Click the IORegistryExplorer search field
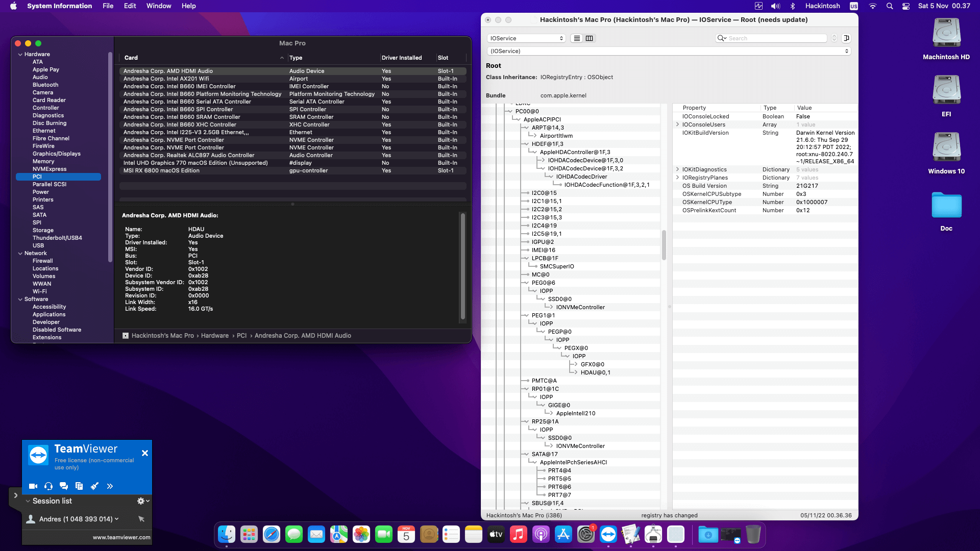 click(772, 38)
